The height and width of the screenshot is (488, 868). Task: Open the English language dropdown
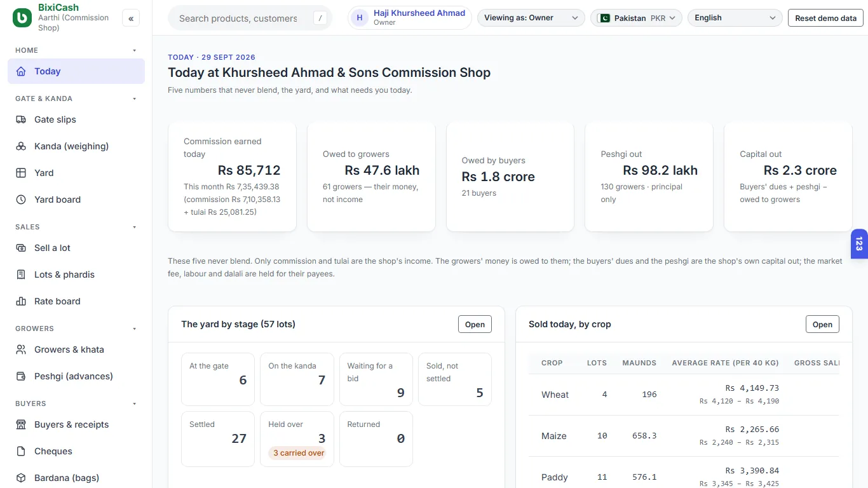coord(735,18)
